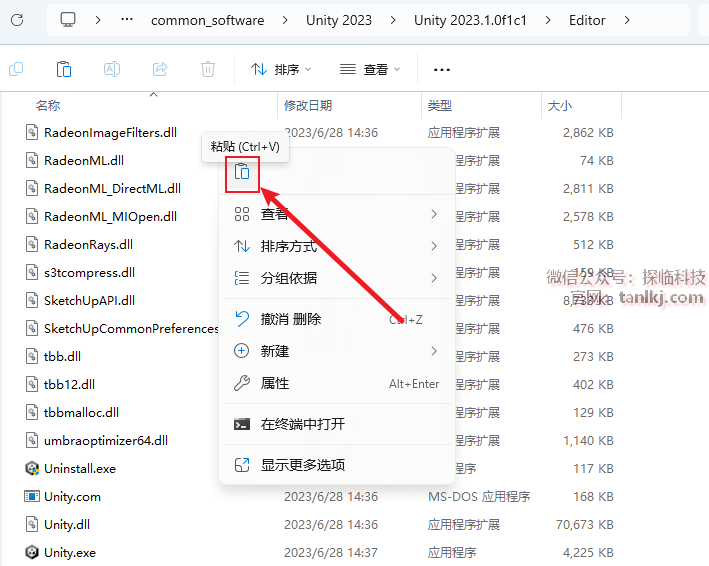Image resolution: width=709 pixels, height=566 pixels.
Task: Select RadeonML_DirectML.dll file
Action: click(x=112, y=189)
